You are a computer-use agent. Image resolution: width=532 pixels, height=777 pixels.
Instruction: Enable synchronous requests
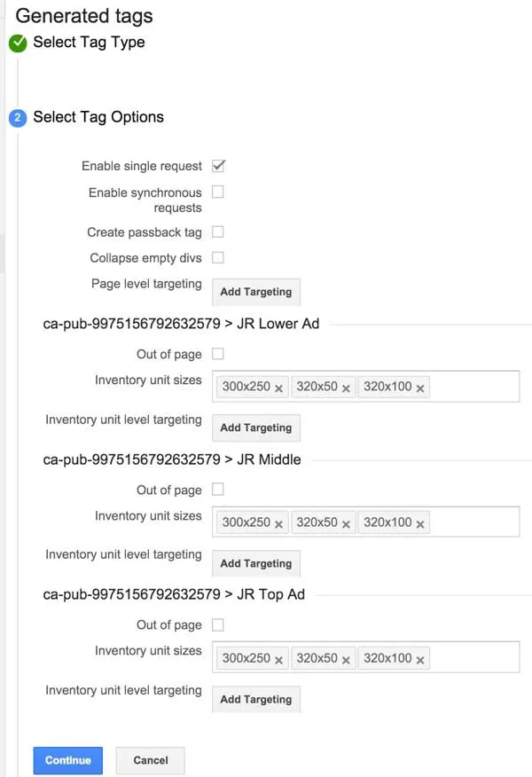pos(217,192)
